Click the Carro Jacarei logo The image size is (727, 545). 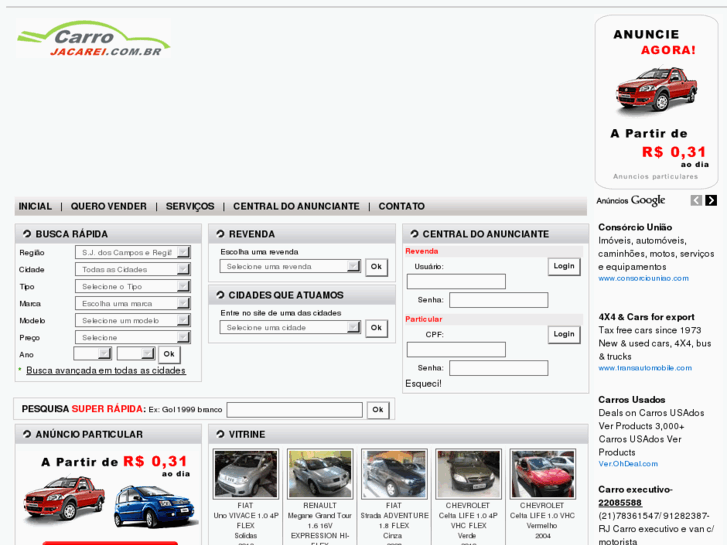[x=93, y=38]
